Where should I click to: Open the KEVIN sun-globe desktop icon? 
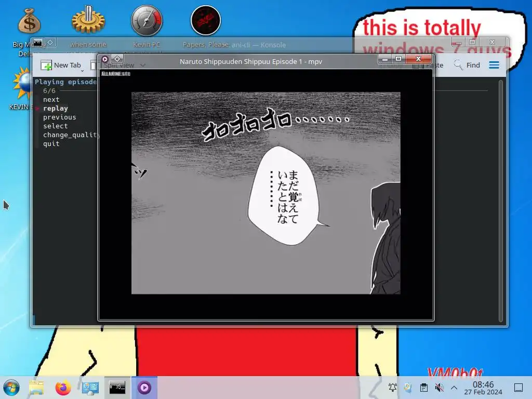(x=22, y=84)
